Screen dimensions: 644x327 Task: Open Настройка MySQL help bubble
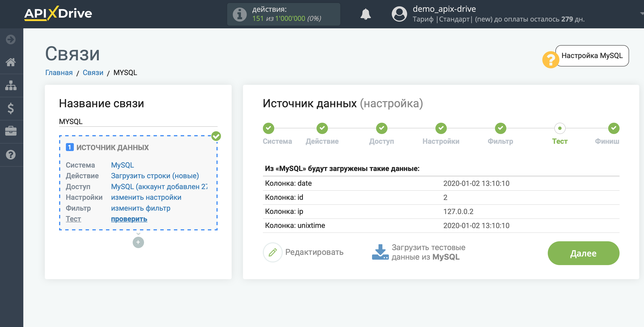pos(592,56)
